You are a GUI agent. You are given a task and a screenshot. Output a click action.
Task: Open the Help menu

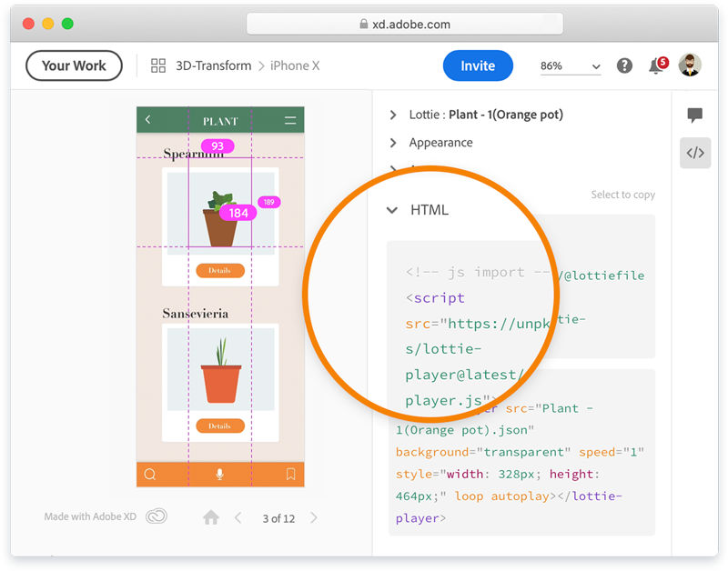click(624, 65)
